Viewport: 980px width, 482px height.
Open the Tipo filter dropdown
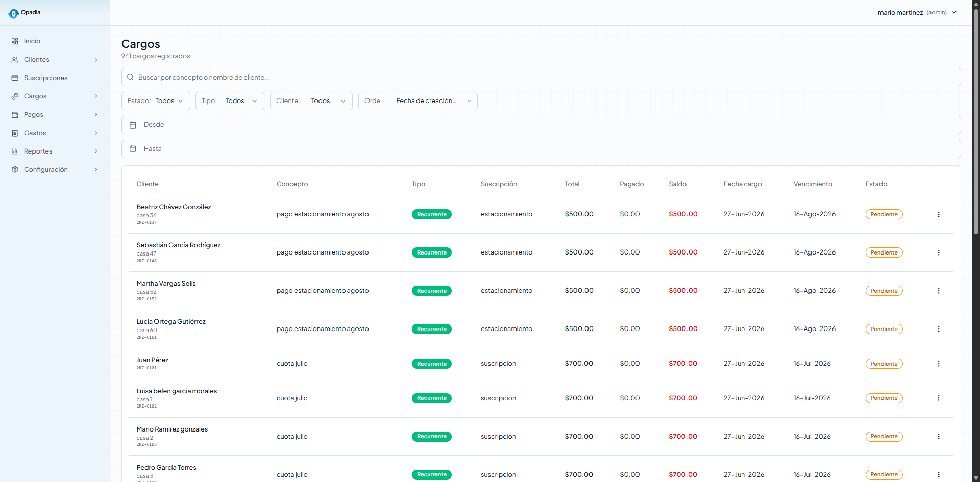pyautogui.click(x=230, y=101)
